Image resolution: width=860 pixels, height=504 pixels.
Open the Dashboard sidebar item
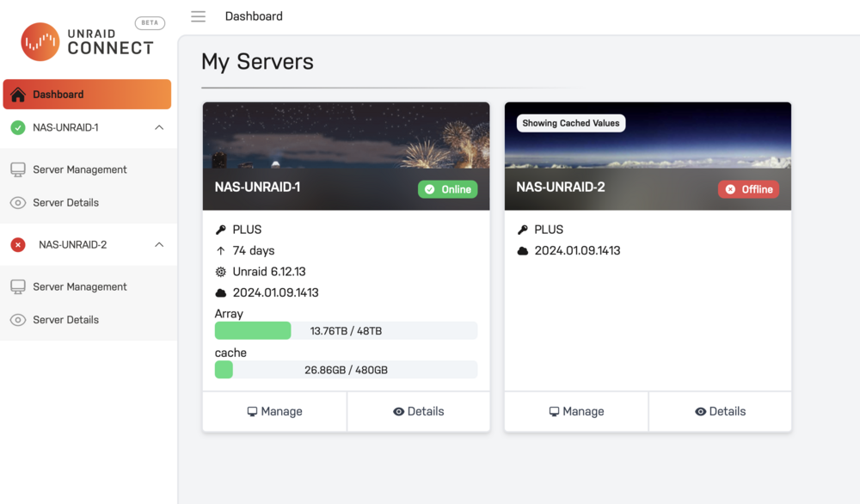coord(87,95)
